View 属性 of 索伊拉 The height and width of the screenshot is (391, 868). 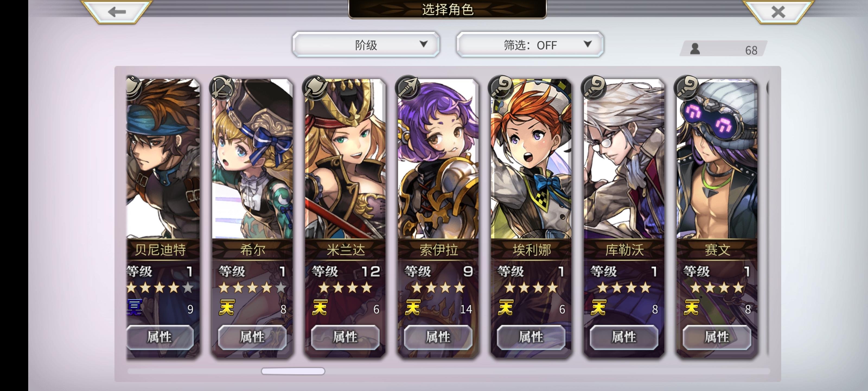coord(438,337)
